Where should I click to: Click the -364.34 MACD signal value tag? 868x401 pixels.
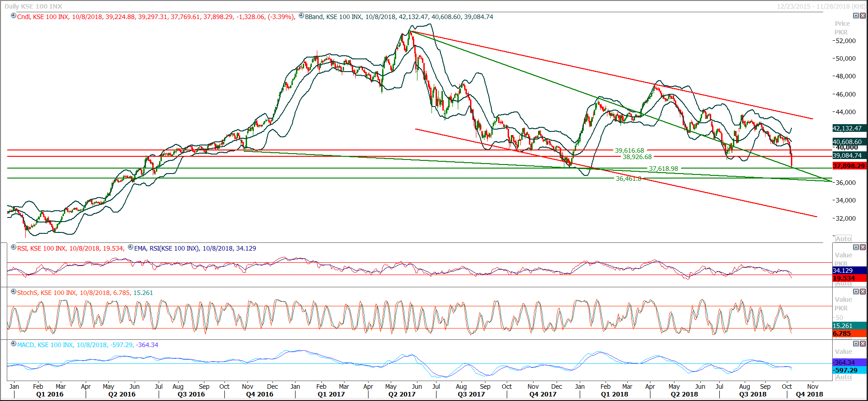tap(849, 362)
